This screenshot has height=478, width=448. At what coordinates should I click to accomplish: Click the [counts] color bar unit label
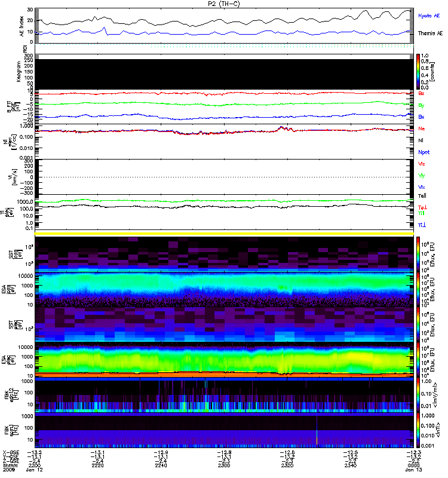[432, 72]
